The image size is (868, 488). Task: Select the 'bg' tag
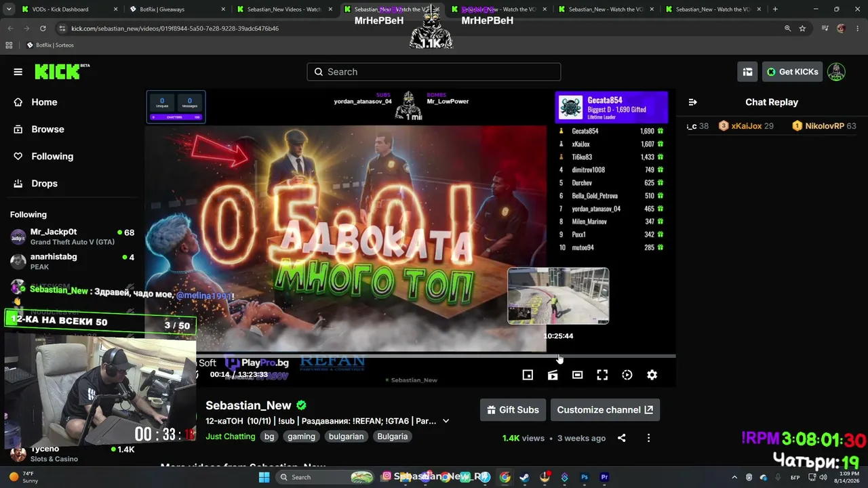pos(269,436)
